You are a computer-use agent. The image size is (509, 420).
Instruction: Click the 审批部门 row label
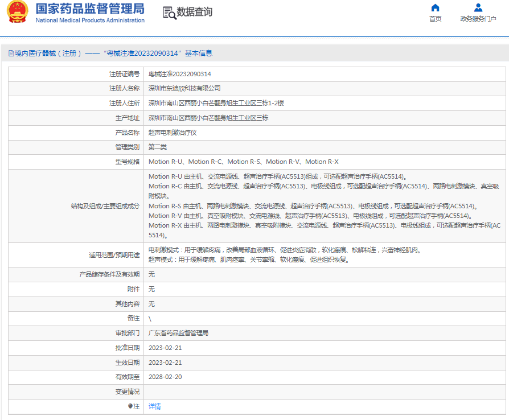(x=128, y=333)
